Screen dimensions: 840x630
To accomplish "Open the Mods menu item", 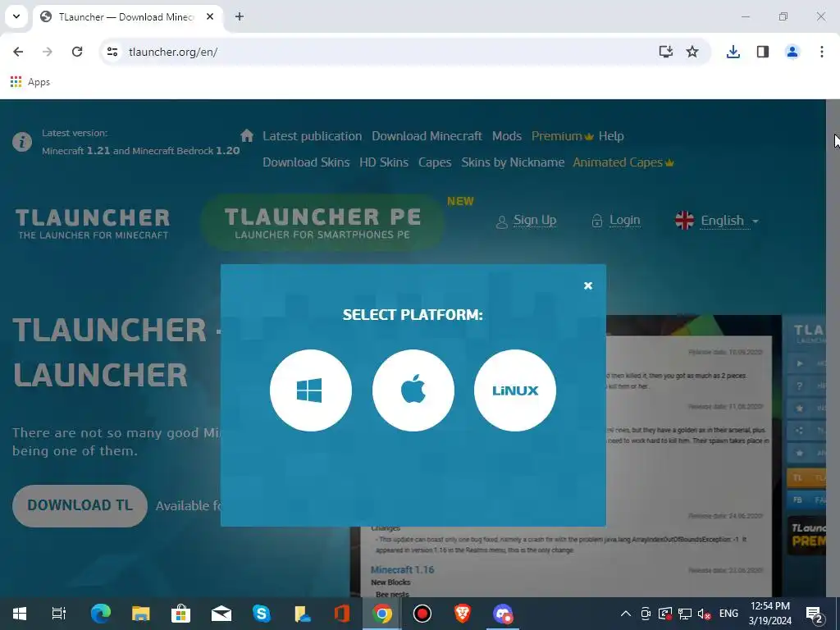I will 507,136.
